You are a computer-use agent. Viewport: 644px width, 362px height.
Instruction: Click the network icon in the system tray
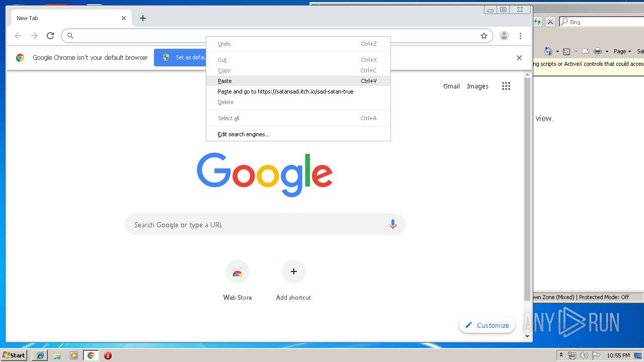[x=572, y=355]
